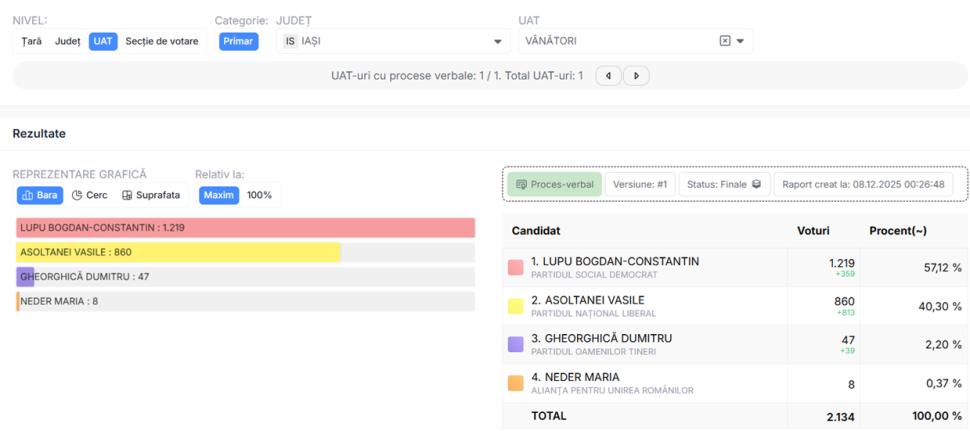Open the UAT dropdown arrow for VÂNĂTORI
970x431 pixels.
click(x=740, y=41)
